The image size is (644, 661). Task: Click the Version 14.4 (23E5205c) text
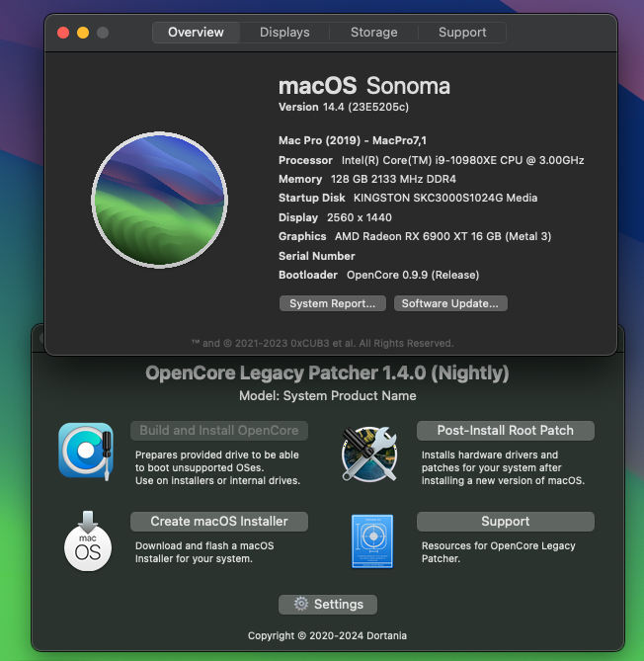tap(344, 107)
